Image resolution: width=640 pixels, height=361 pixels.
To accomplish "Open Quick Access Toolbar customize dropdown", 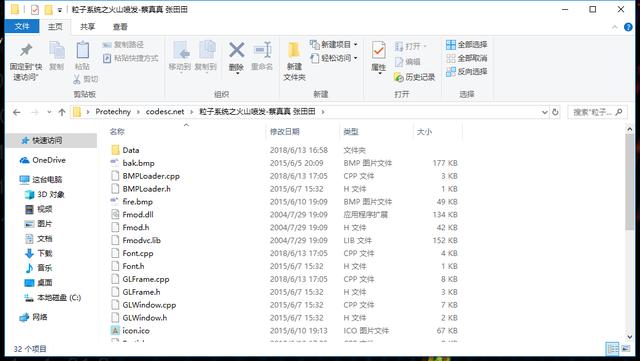I will click(x=60, y=9).
